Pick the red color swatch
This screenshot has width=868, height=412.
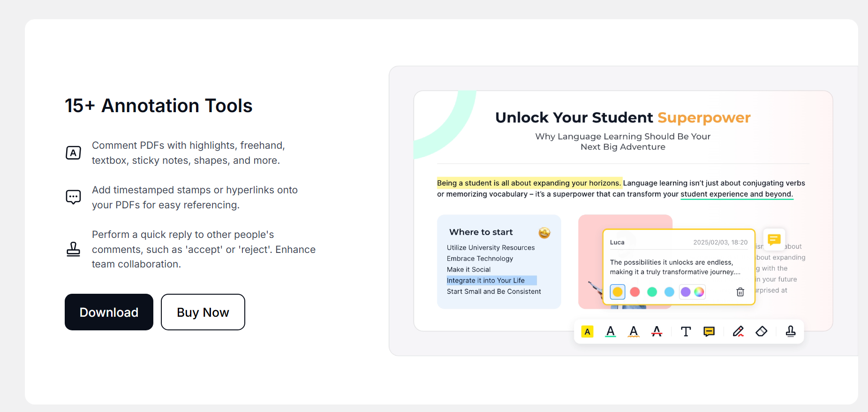[x=635, y=292]
